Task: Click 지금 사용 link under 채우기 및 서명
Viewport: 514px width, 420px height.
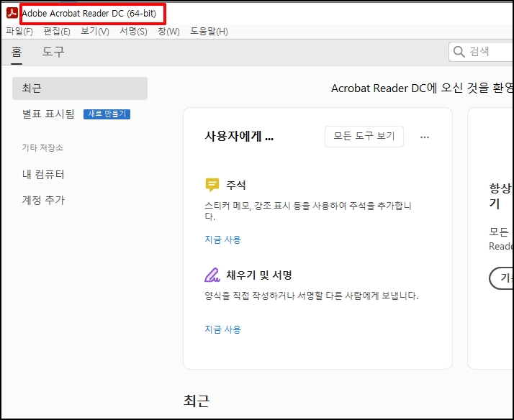Action: click(223, 329)
